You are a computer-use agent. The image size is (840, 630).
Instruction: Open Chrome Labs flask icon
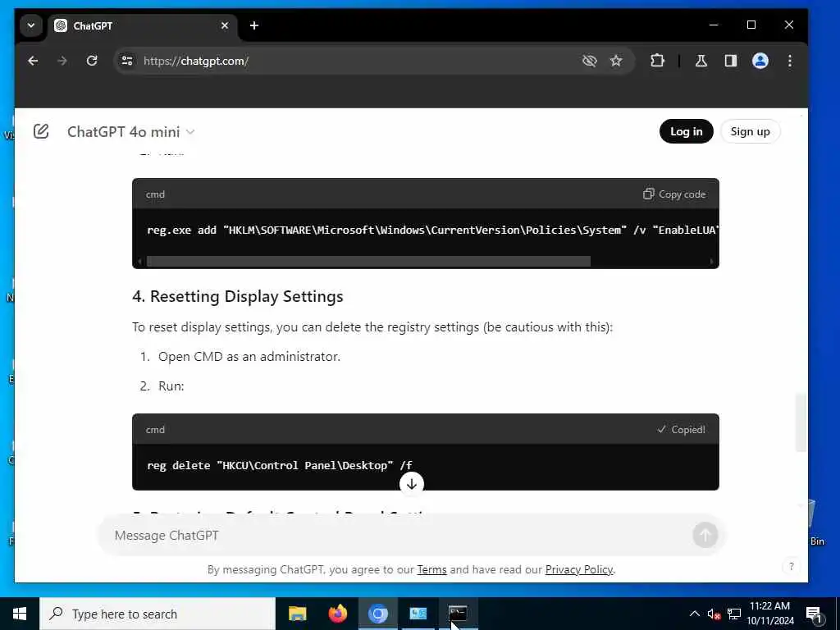701,61
